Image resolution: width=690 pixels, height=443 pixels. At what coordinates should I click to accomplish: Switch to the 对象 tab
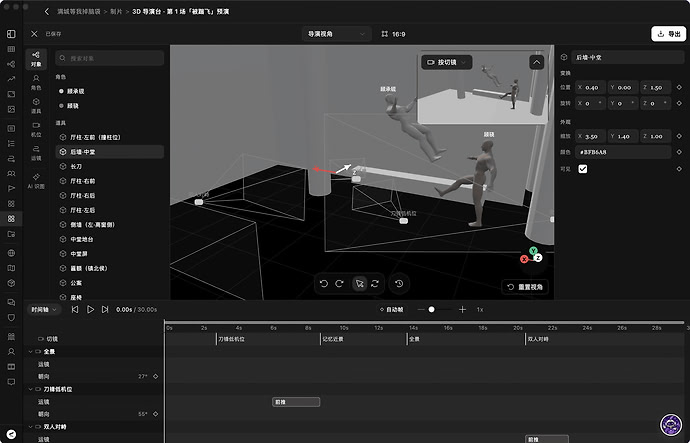[x=36, y=59]
